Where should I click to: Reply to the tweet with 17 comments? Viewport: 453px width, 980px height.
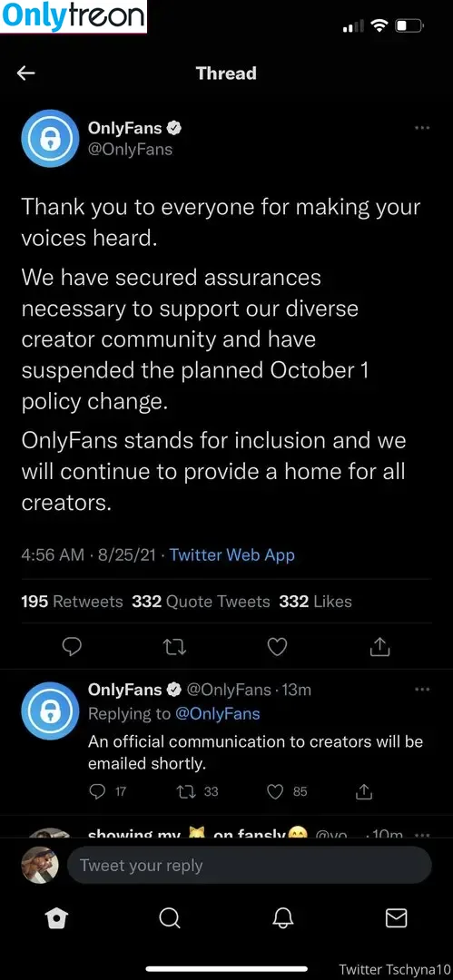[x=108, y=791]
